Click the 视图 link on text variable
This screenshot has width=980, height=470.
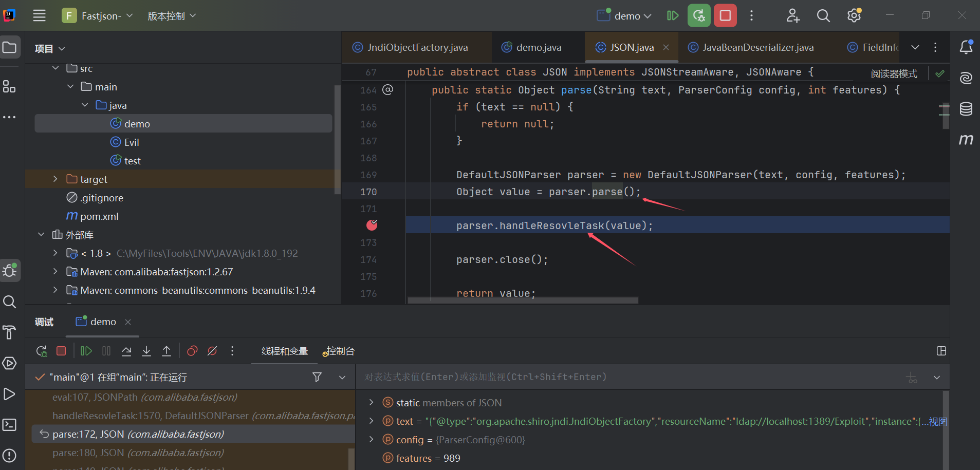click(937, 422)
